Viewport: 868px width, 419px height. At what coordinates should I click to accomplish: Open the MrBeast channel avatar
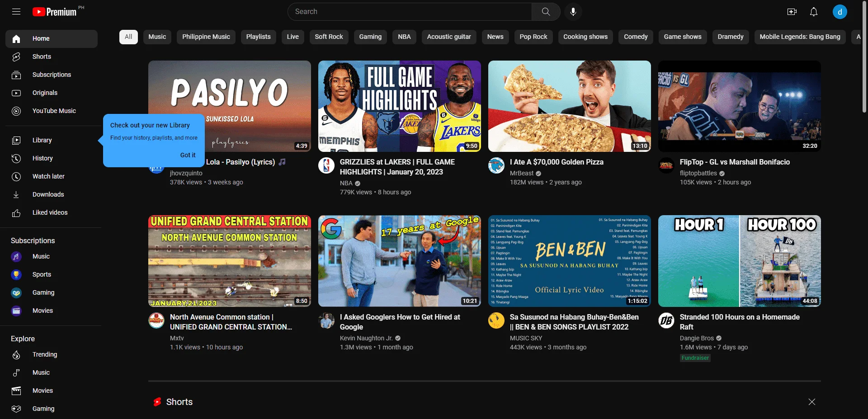(496, 165)
